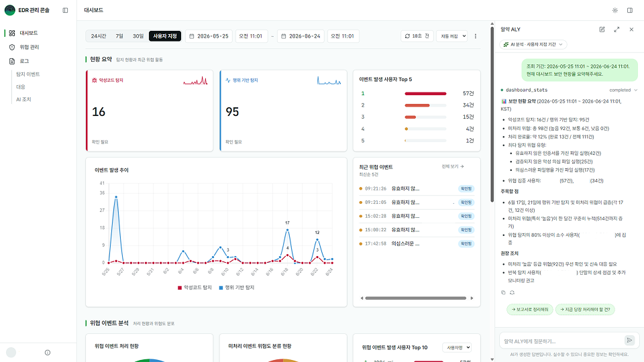Open the 자동 꺼짐 auto-refresh dropdown
The height and width of the screenshot is (362, 644).
click(451, 36)
